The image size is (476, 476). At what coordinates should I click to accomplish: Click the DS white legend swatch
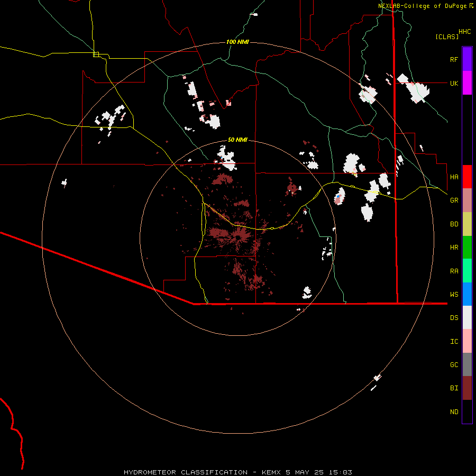(467, 317)
